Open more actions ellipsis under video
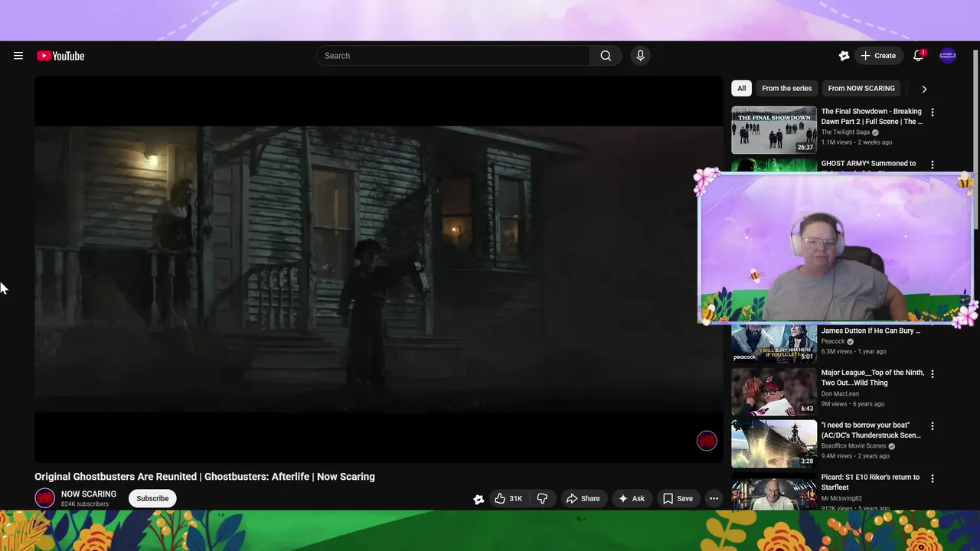Viewport: 980px width, 551px height. [x=714, y=498]
